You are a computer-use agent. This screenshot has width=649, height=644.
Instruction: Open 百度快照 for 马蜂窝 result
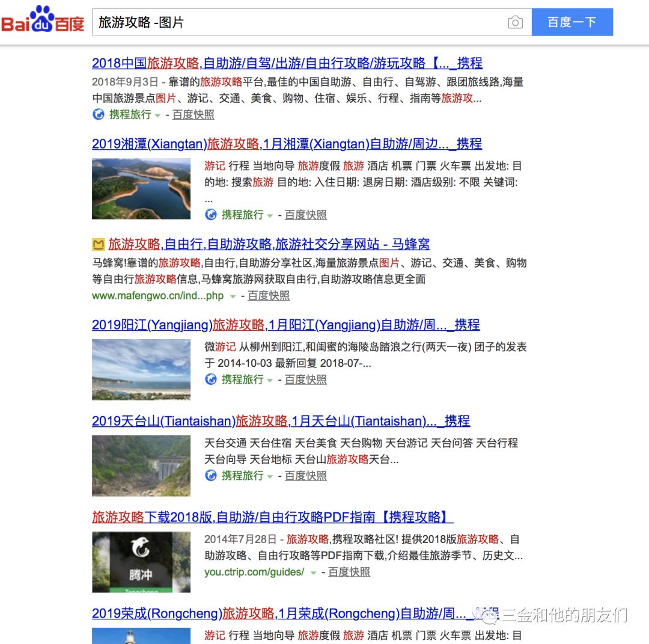[x=269, y=296]
